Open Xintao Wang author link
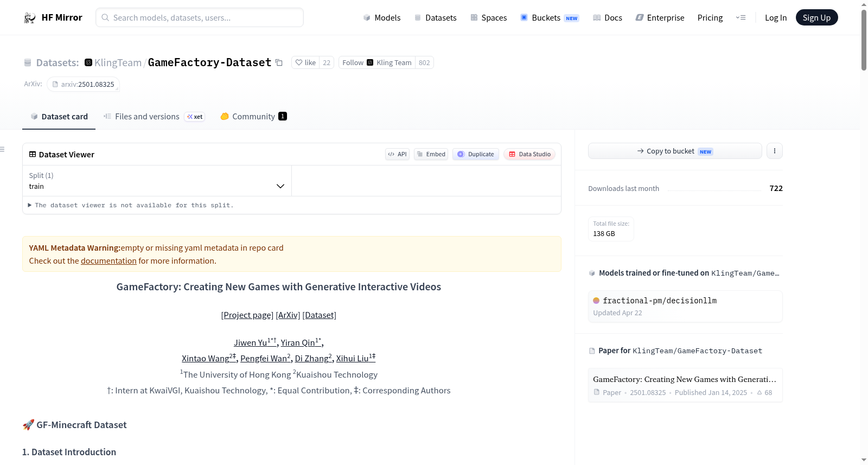Image resolution: width=868 pixels, height=465 pixels. (x=208, y=358)
